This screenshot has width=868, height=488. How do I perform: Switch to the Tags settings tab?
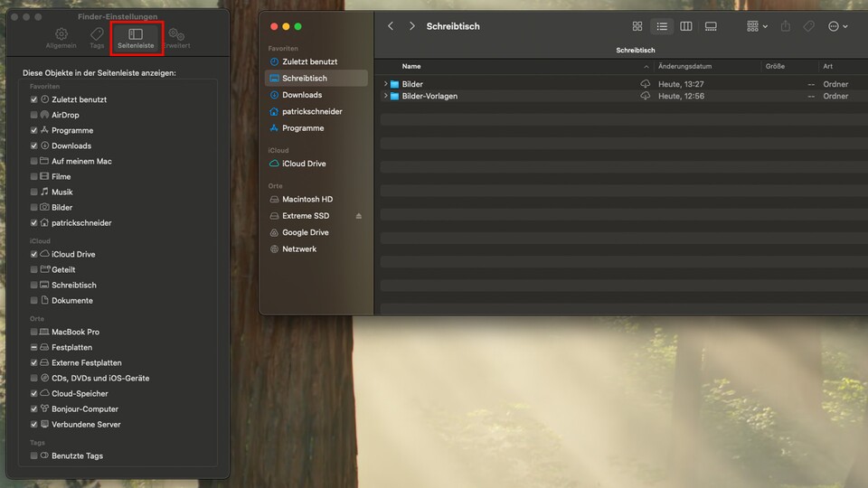tap(97, 38)
